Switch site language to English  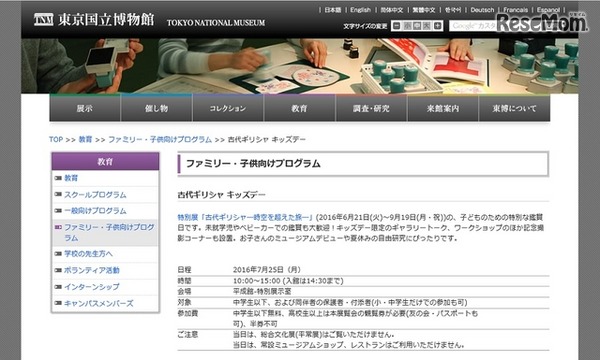pyautogui.click(x=360, y=10)
